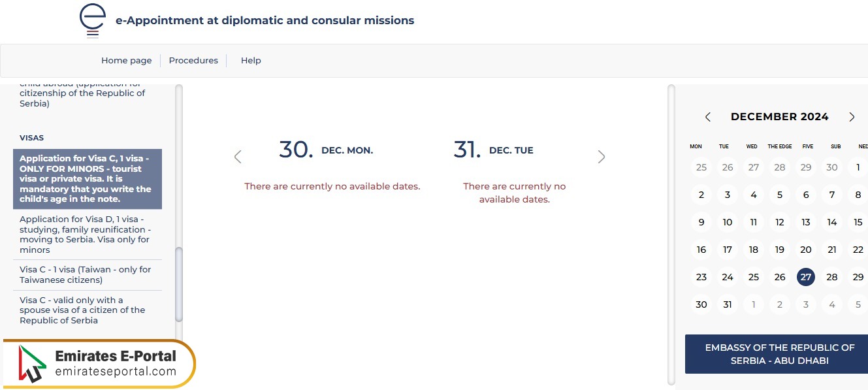
Task: Open the Procedures menu item
Action: pyautogui.click(x=193, y=60)
